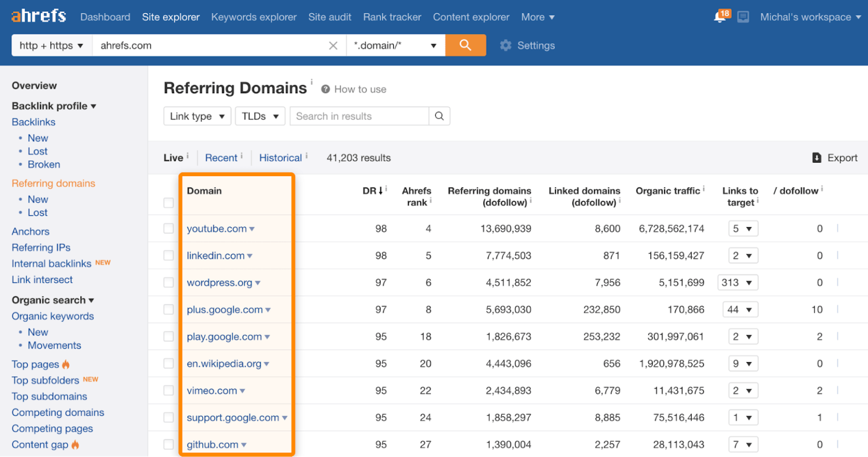The width and height of the screenshot is (868, 457).
Task: Expand the TLDs filter dropdown
Action: pos(260,116)
